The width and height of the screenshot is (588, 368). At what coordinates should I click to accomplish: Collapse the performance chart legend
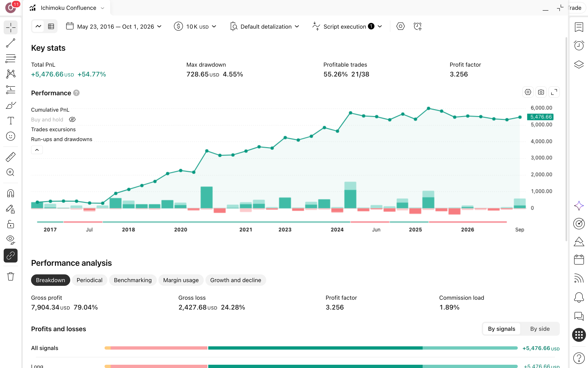point(37,150)
